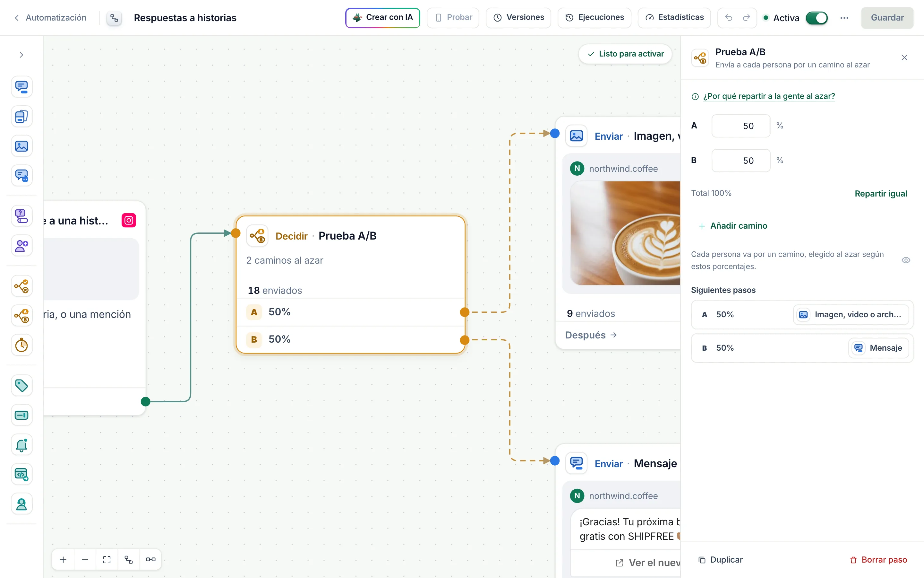Select the timer delay icon in sidebar

coord(21,345)
